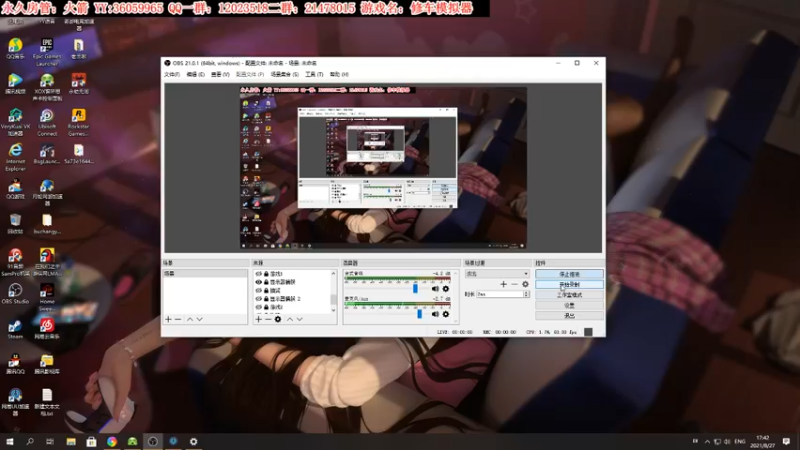Click the desktop audio volume slider handle
Image resolution: width=800 pixels, height=450 pixels.
coord(415,289)
